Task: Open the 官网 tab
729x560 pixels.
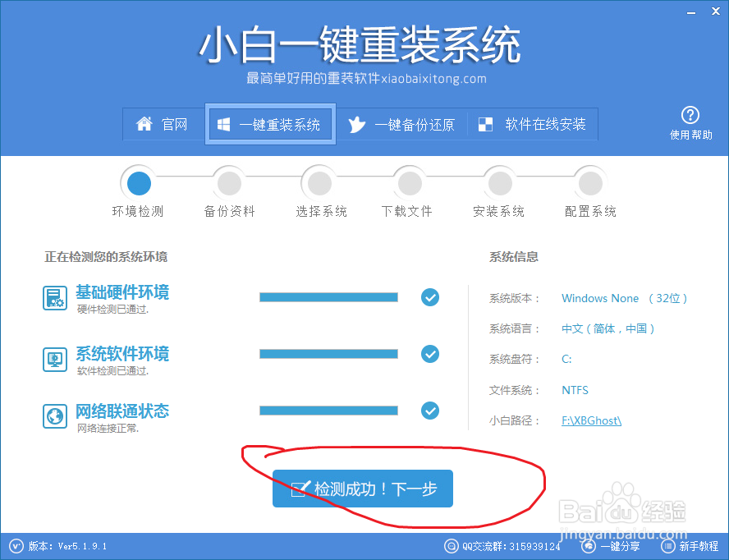Action: click(x=163, y=124)
